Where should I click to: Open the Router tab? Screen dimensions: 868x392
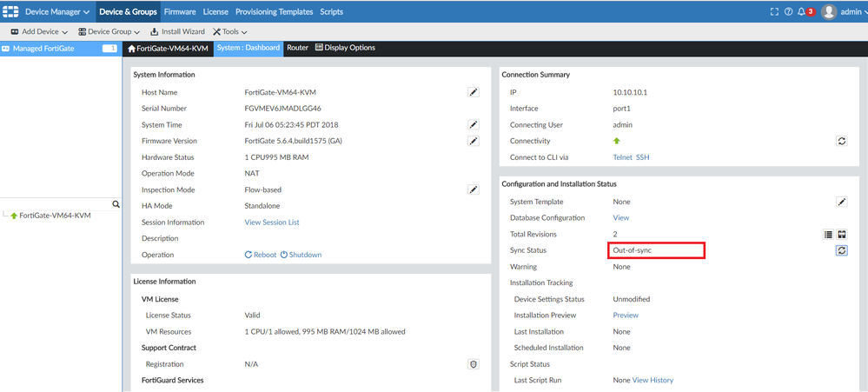(297, 48)
